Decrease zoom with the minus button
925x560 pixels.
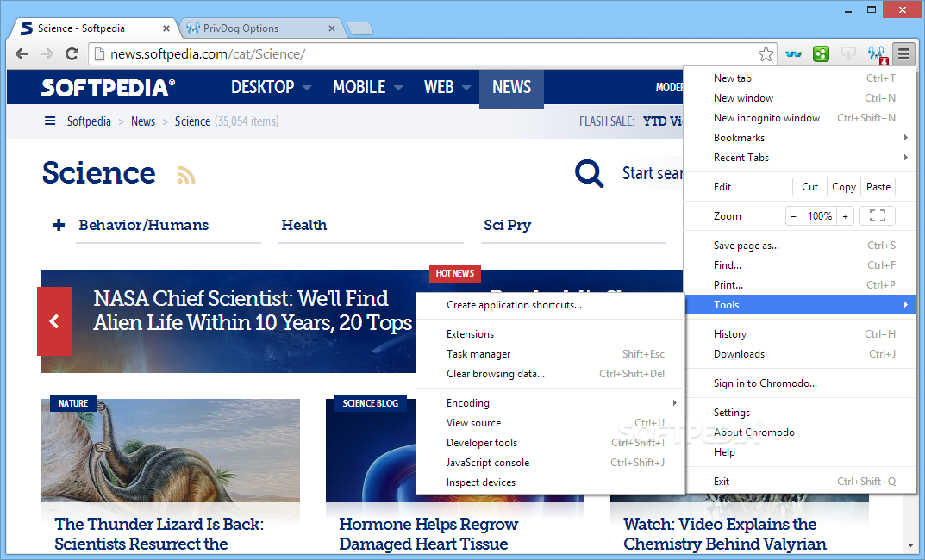click(x=793, y=216)
